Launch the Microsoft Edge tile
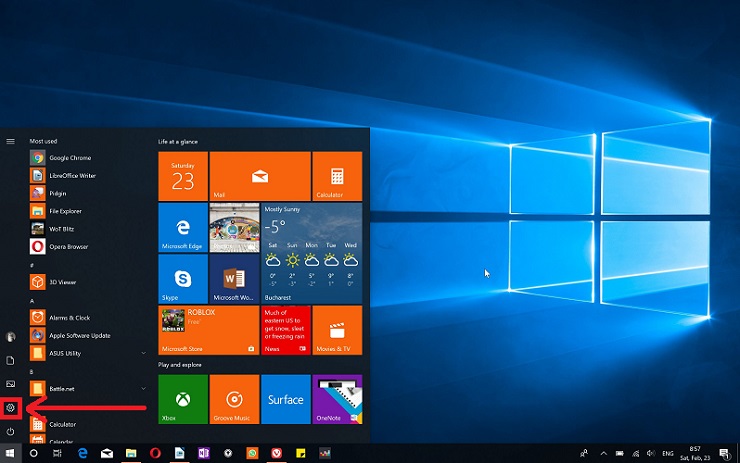 coord(183,227)
